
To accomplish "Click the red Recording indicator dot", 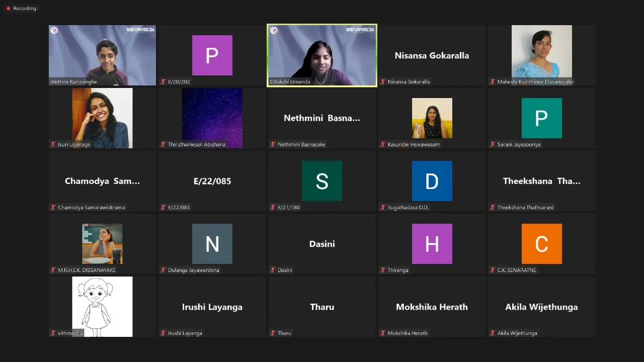I will pos(8,9).
